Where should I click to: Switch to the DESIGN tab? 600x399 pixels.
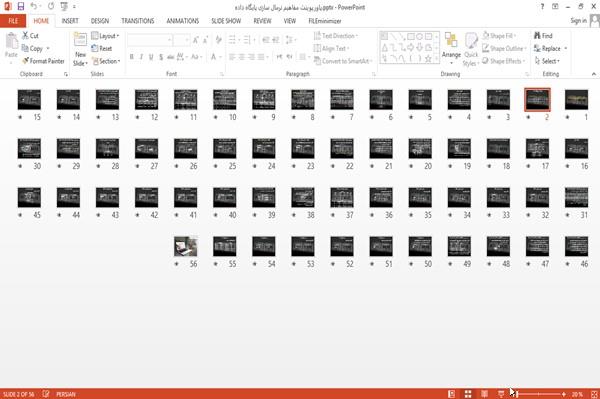tap(99, 21)
